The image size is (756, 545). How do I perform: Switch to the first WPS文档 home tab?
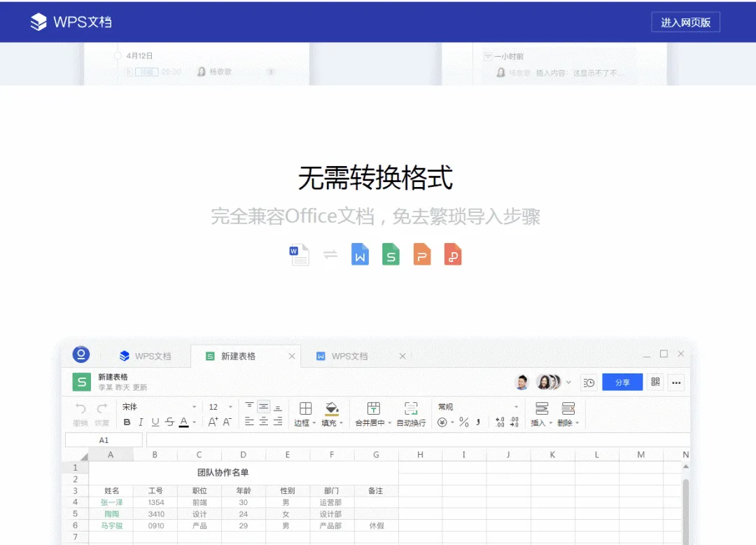tap(145, 356)
